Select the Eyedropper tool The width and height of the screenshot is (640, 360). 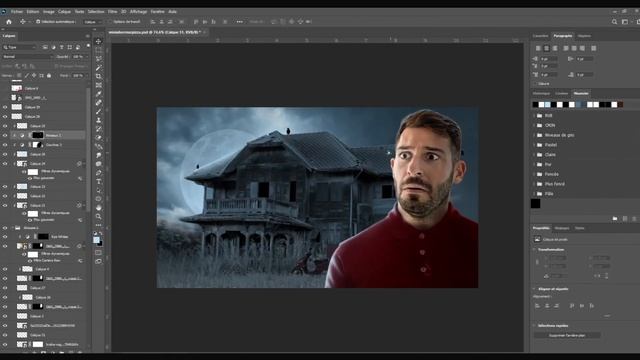98,94
